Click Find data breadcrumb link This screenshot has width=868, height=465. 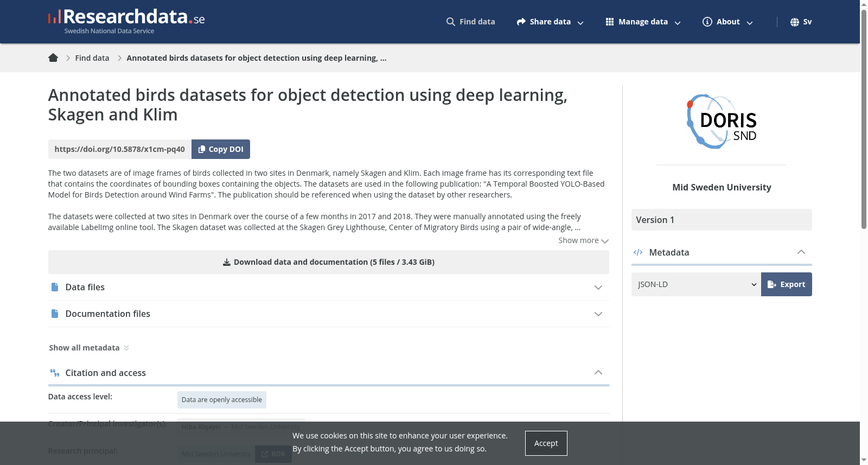[x=92, y=58]
